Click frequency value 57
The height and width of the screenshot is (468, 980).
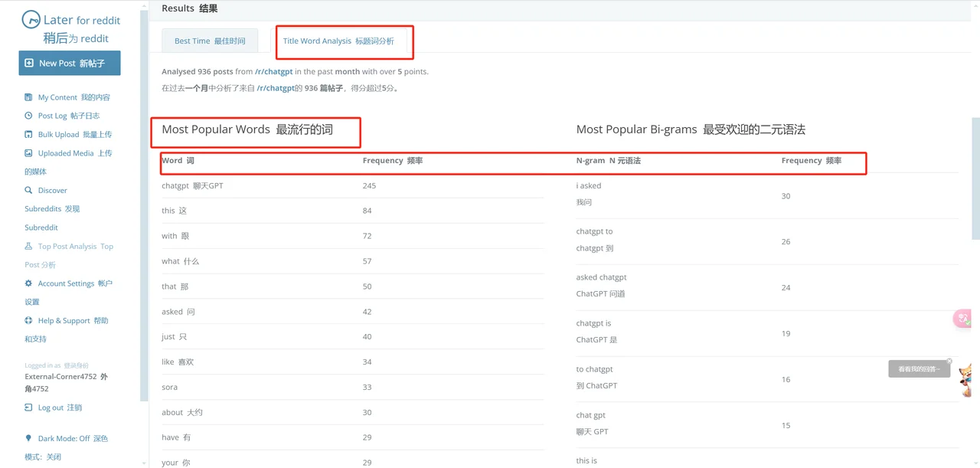(x=367, y=261)
